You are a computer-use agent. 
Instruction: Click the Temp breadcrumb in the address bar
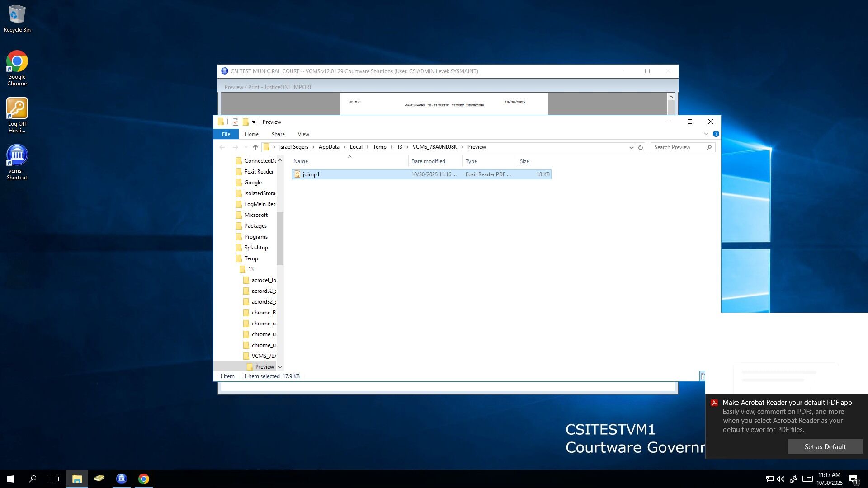tap(379, 147)
